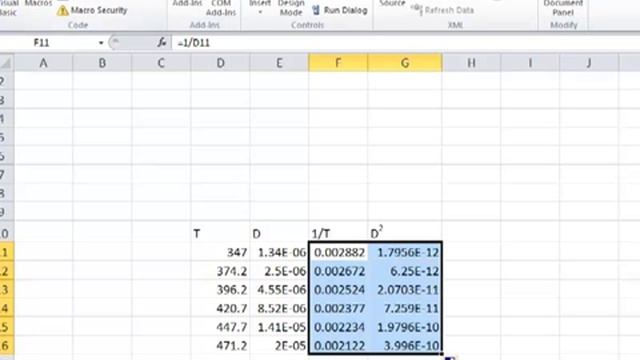Open the Document Panel
Screen dimensions: 640x360
coord(563,8)
